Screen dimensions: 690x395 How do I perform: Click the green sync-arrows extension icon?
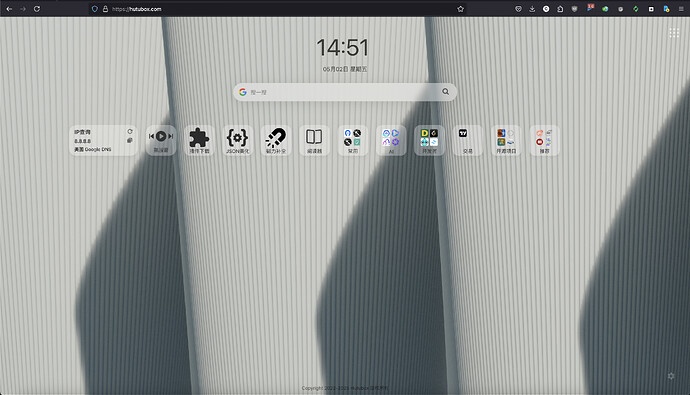tap(636, 9)
